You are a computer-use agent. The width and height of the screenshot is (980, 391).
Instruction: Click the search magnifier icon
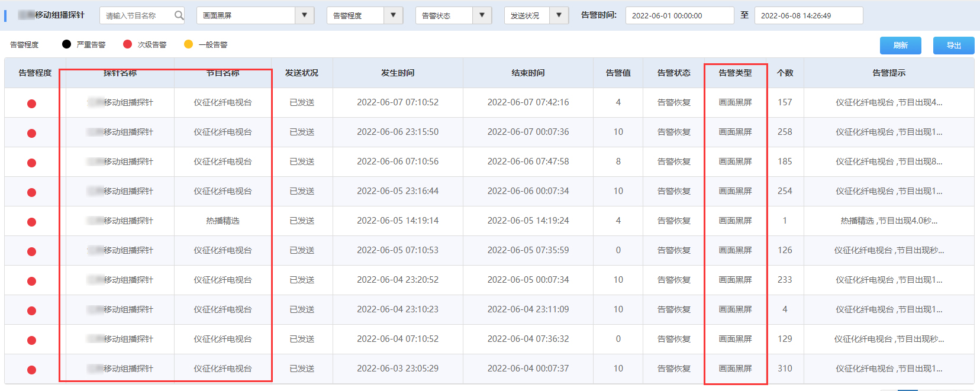tap(179, 15)
